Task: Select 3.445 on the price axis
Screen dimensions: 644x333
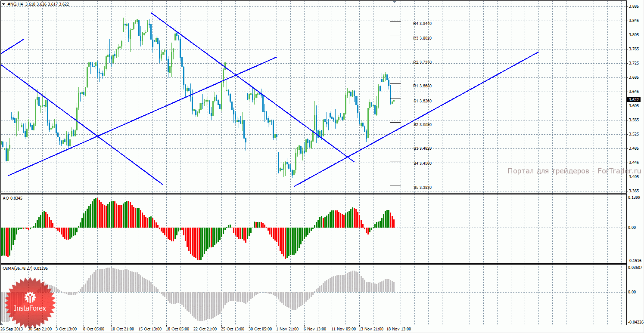Action: [635, 163]
